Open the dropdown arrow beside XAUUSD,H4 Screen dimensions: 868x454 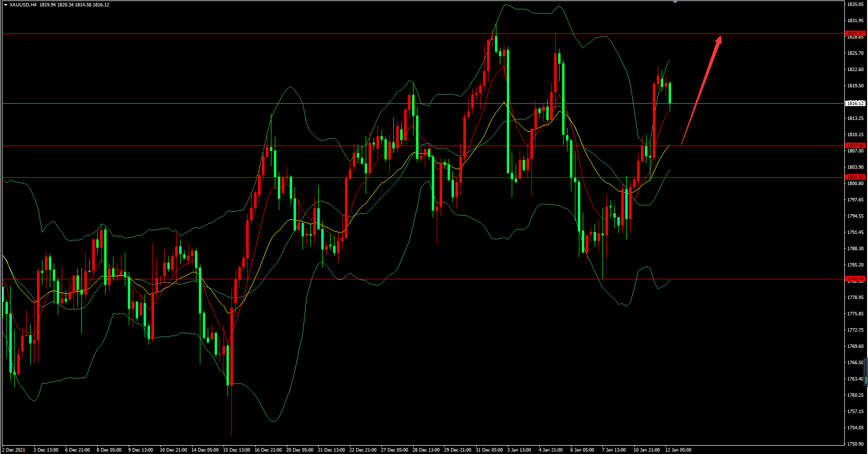point(5,5)
